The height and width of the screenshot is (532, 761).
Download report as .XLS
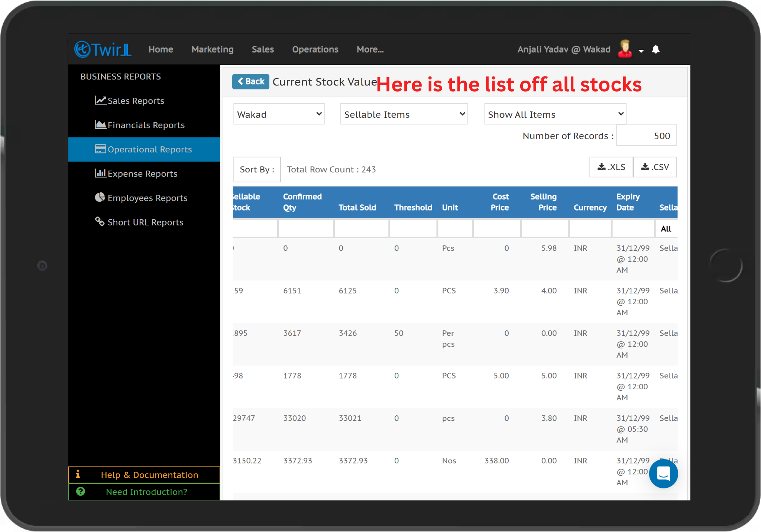click(x=611, y=167)
